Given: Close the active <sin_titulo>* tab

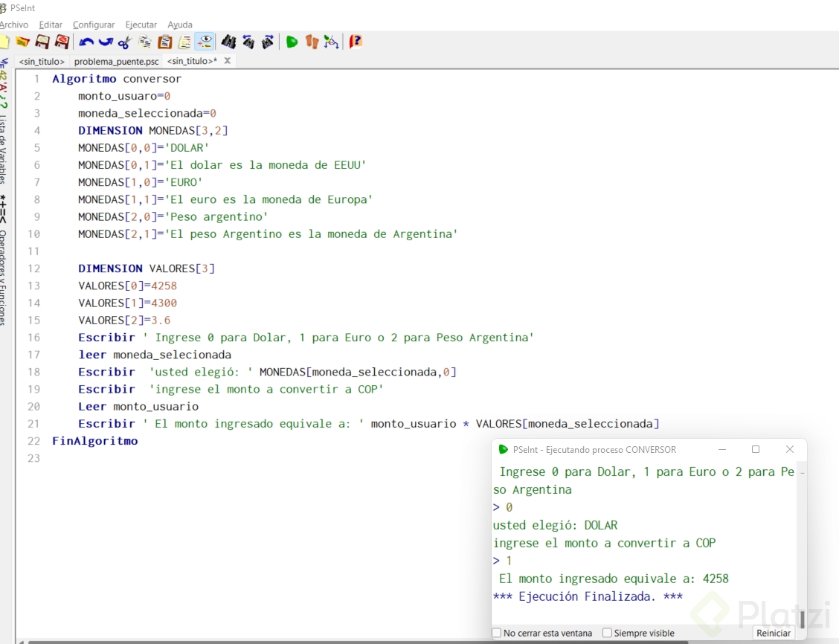Looking at the screenshot, I should click(x=228, y=61).
